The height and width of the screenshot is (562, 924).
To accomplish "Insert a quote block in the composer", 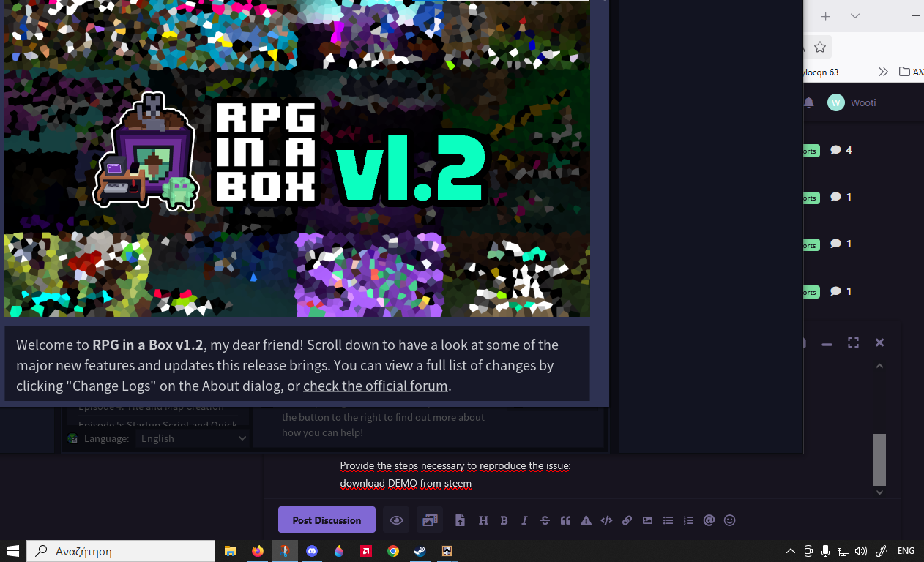I will (x=565, y=520).
